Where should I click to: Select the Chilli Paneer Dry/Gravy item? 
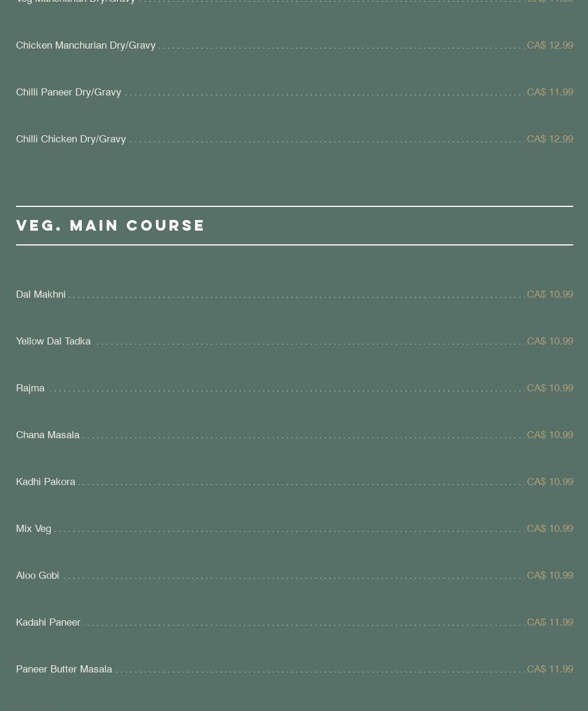pyautogui.click(x=68, y=92)
